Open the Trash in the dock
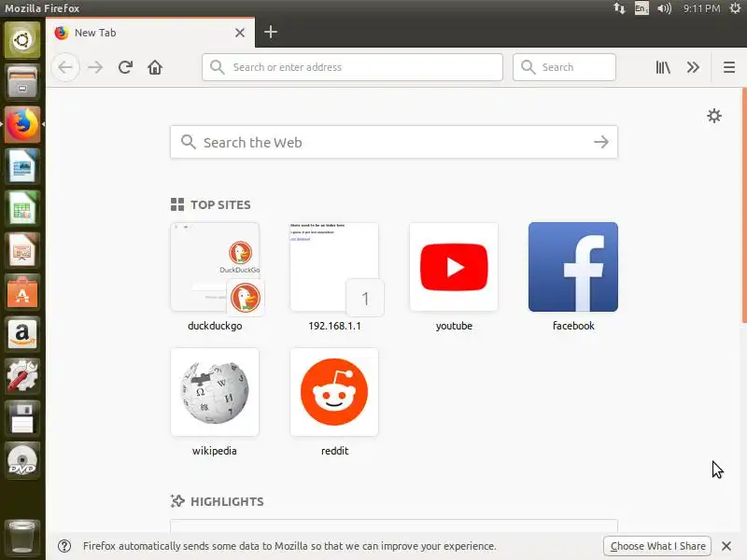Screen dimensions: 747x560 click(x=22, y=537)
